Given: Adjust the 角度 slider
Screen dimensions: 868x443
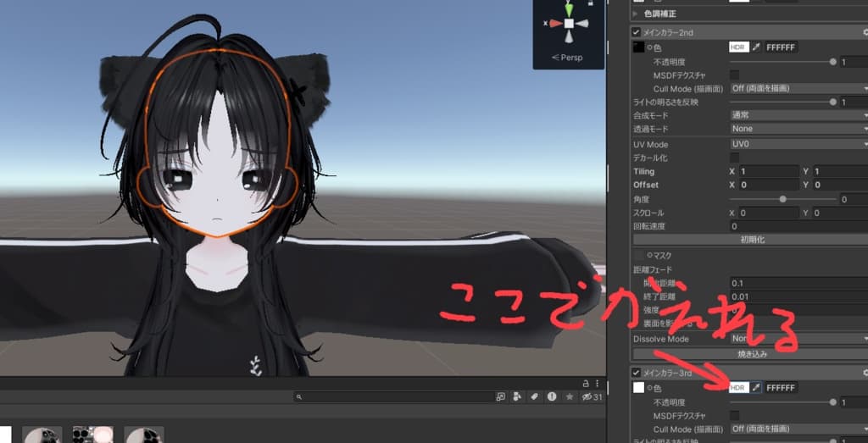Looking at the screenshot, I should click(782, 199).
